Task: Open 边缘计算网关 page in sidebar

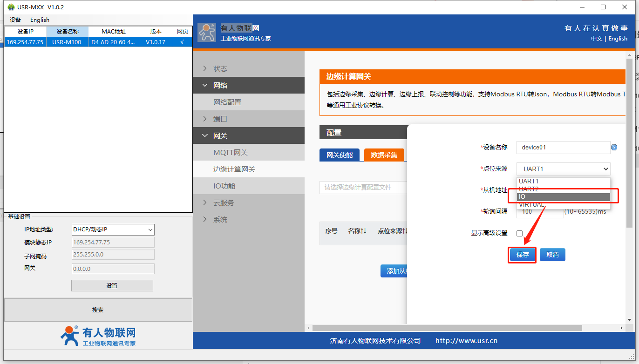Action: [249, 169]
